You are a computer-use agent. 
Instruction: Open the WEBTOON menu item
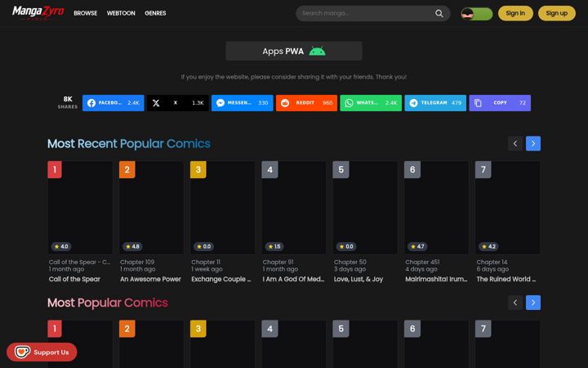tap(121, 13)
